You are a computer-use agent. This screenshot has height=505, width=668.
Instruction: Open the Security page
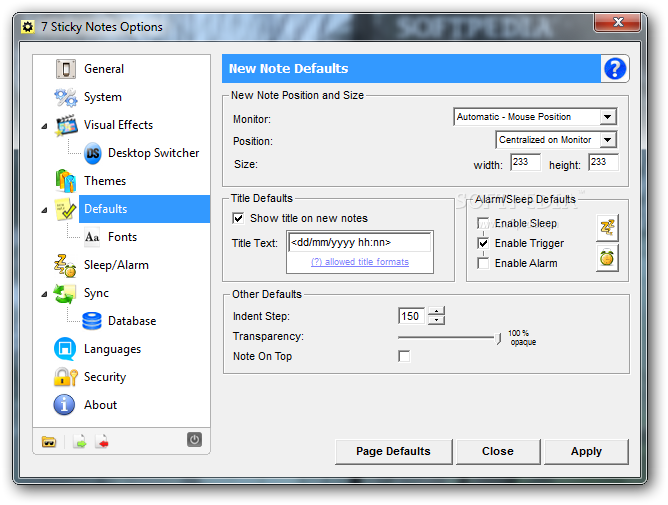(x=105, y=377)
